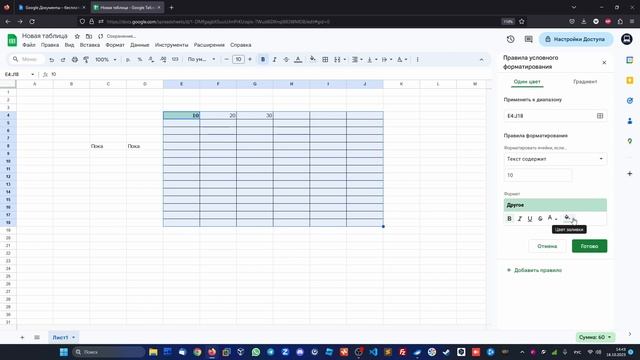Click the move-to-folder icon near title

pyautogui.click(x=89, y=36)
